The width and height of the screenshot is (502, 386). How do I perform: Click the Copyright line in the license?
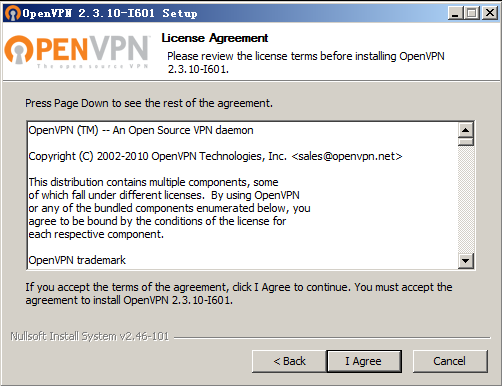[215, 156]
